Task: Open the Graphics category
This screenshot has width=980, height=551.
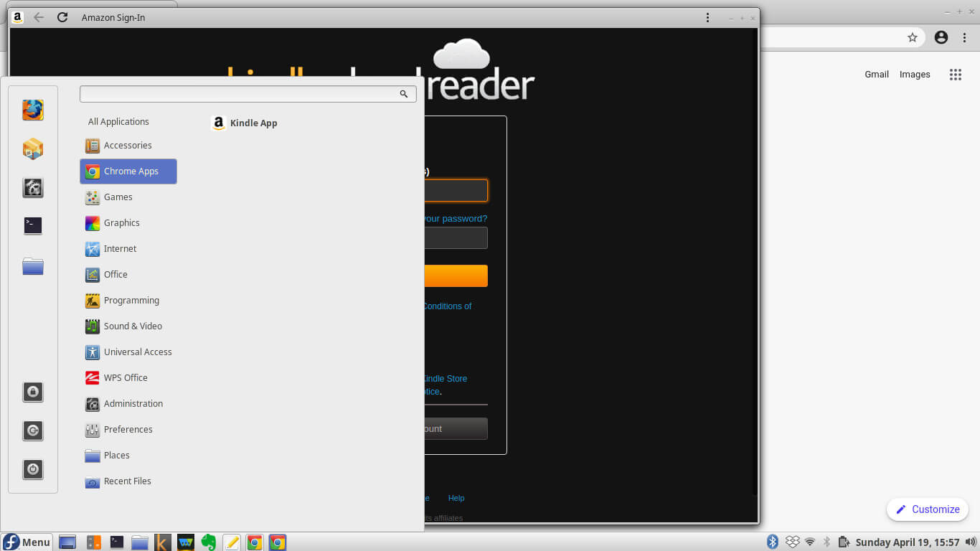Action: [121, 223]
